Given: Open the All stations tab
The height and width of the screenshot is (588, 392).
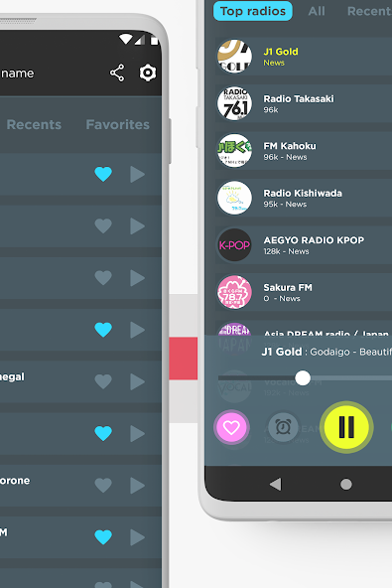Looking at the screenshot, I should point(317,11).
